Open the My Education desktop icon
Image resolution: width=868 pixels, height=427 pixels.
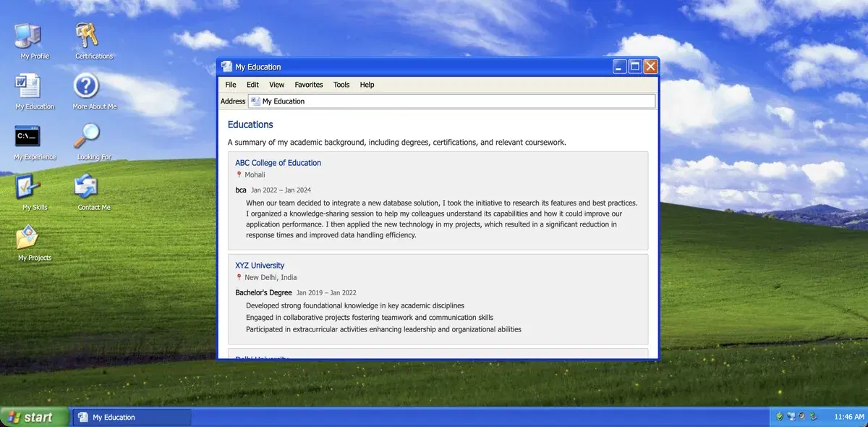pyautogui.click(x=35, y=90)
